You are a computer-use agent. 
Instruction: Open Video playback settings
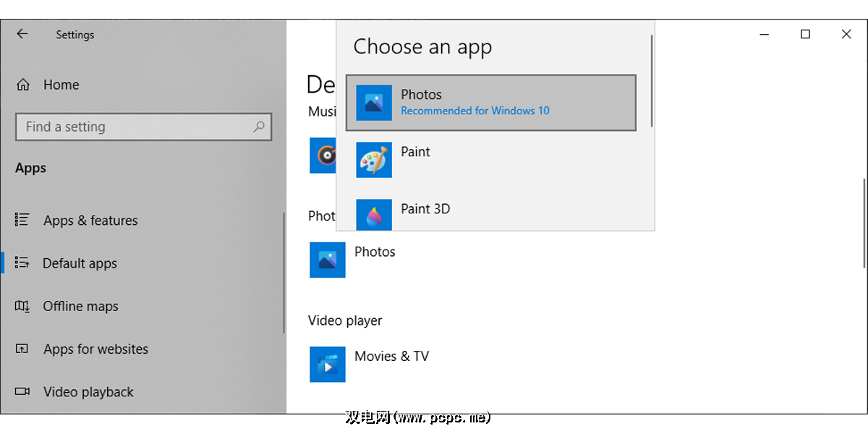pyautogui.click(x=88, y=392)
